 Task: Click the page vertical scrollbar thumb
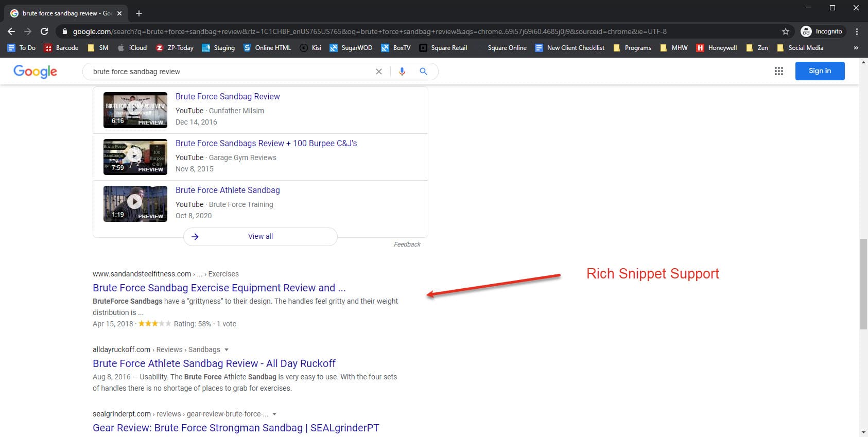tap(863, 284)
